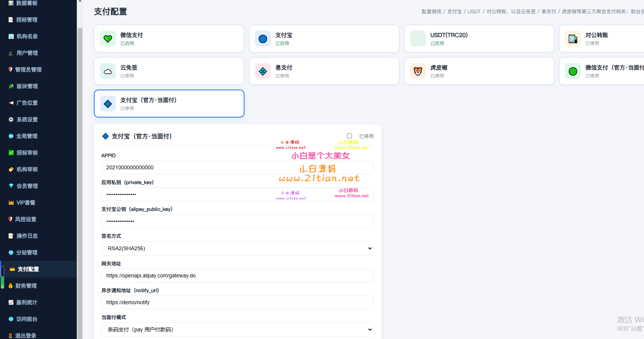Select the 微信支付 已启用 payment card
Image resolution: width=644 pixels, height=339 pixels.
point(169,39)
